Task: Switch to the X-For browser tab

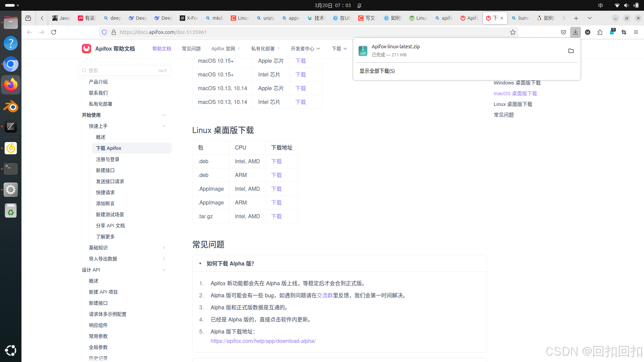Action: coord(189,18)
